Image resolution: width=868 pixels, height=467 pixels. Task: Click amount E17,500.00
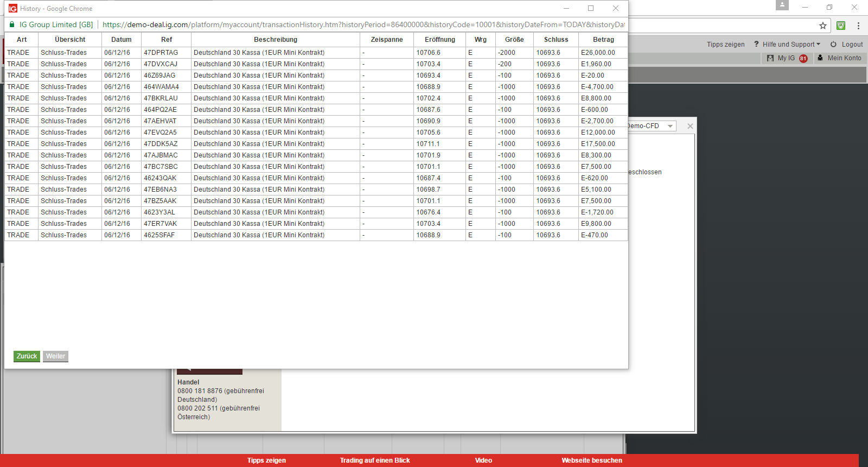coord(598,144)
